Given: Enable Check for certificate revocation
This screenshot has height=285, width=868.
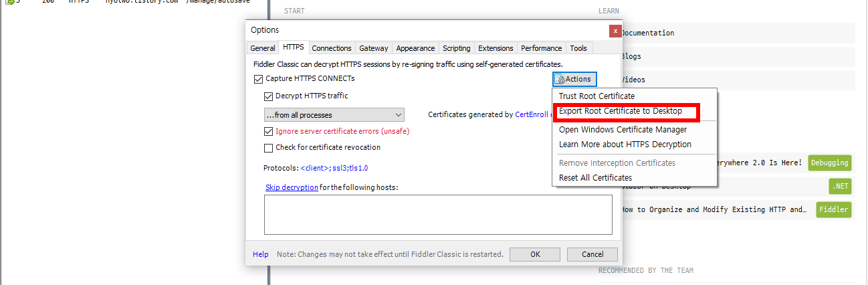Looking at the screenshot, I should pos(269,148).
